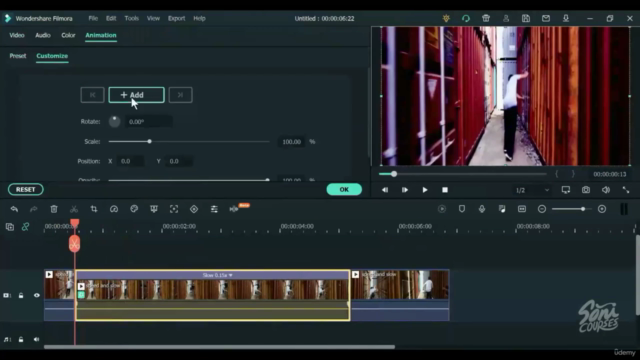Play the preview video

tap(425, 190)
